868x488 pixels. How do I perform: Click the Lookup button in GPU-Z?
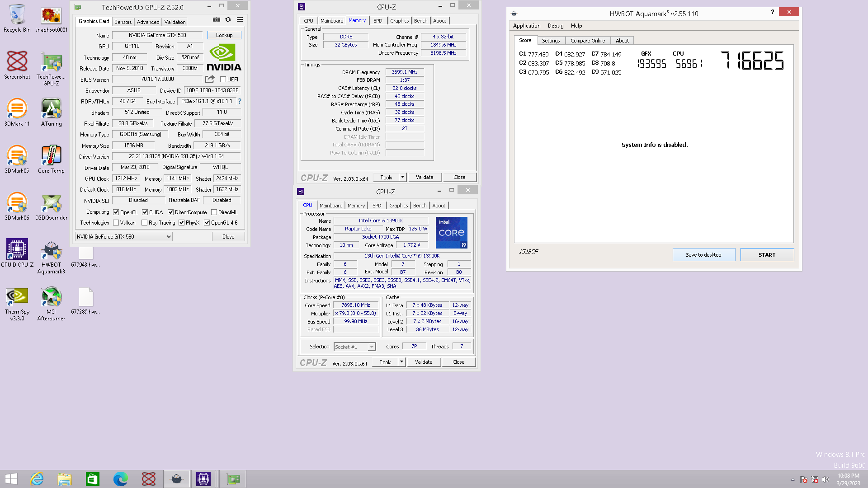click(x=224, y=35)
